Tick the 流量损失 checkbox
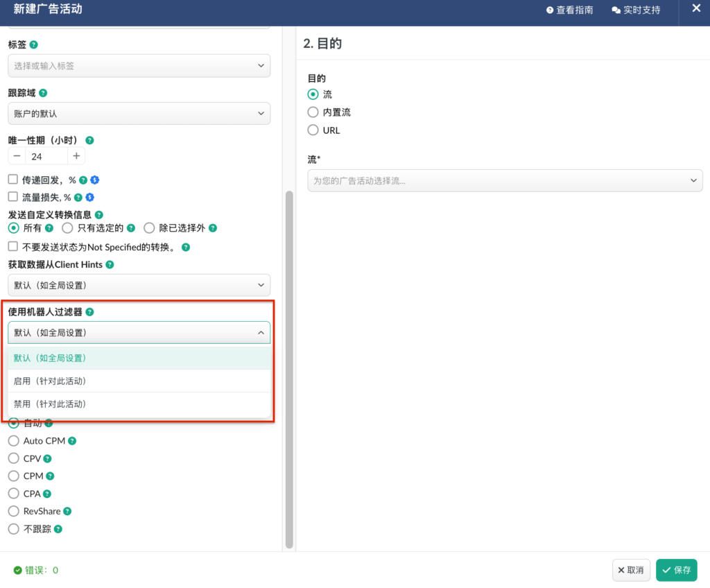 (x=12, y=197)
